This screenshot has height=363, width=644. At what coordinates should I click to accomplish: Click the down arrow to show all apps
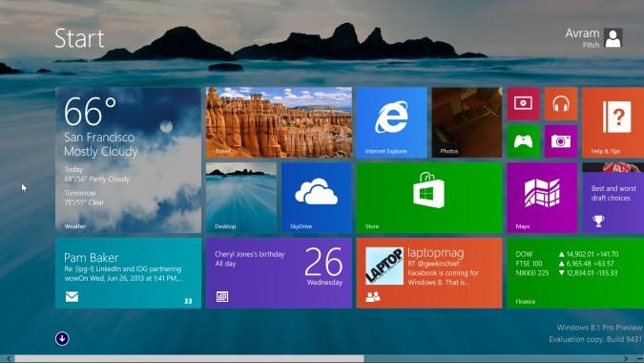(x=62, y=339)
